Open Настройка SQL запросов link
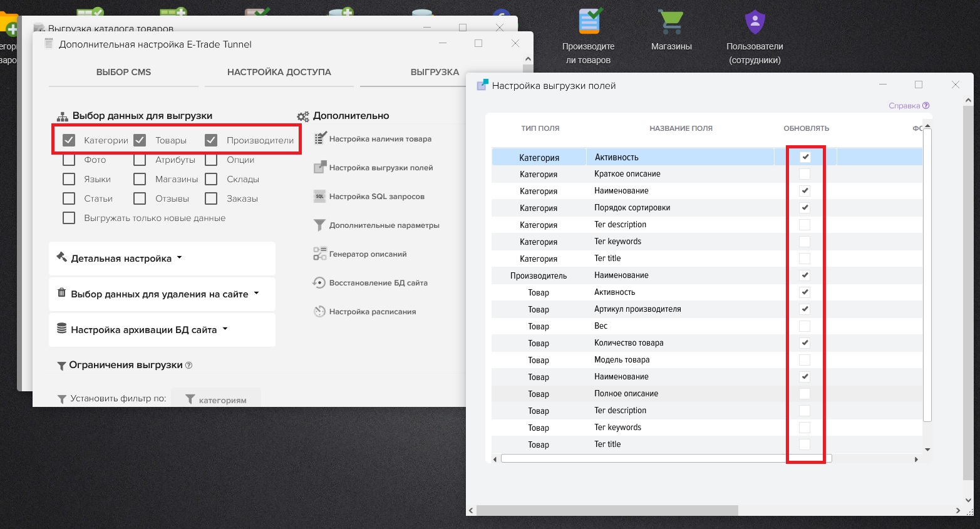 pyautogui.click(x=377, y=197)
